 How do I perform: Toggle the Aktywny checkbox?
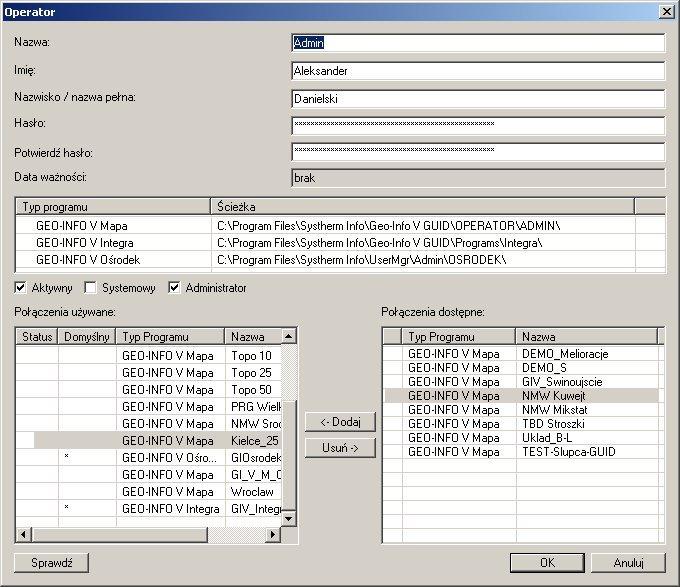[x=20, y=287]
